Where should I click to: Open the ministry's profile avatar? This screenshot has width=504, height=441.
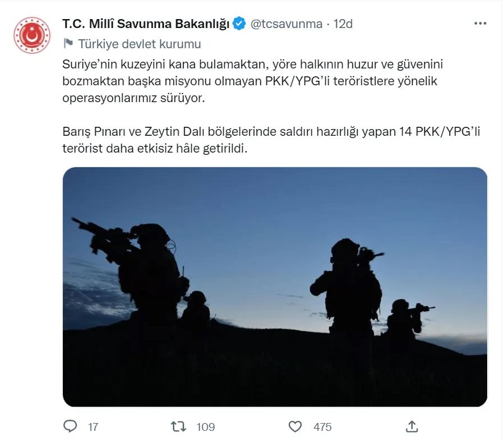click(x=32, y=35)
